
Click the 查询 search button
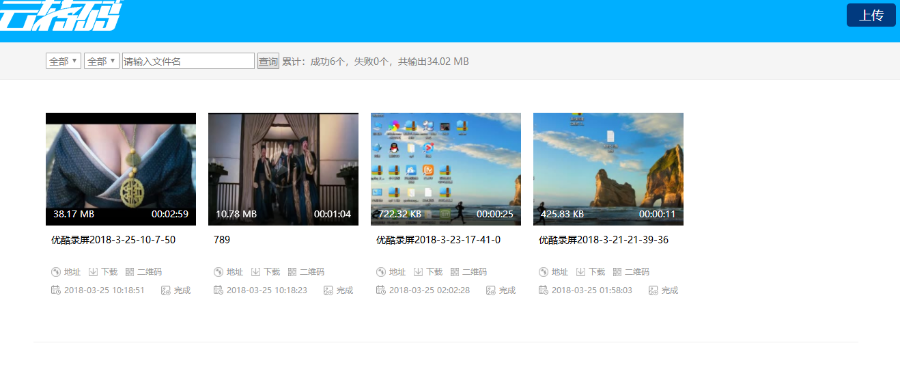(x=268, y=61)
